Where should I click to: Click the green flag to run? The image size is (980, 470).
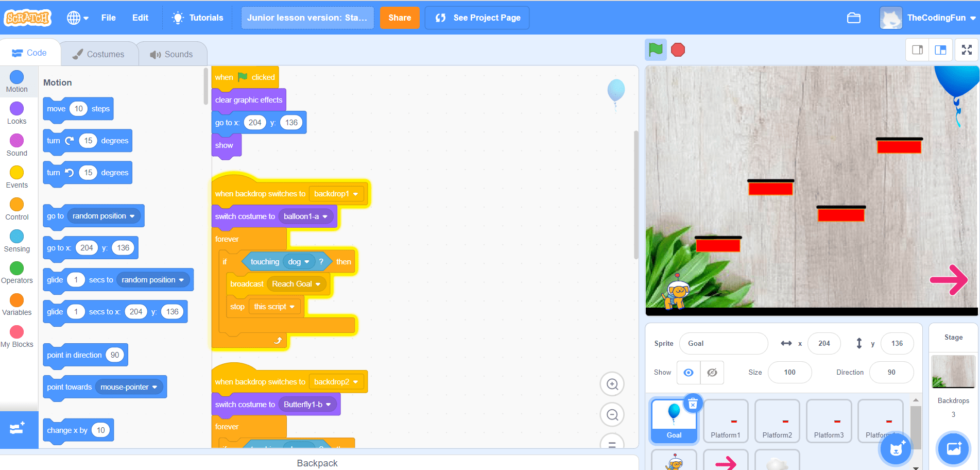[656, 50]
